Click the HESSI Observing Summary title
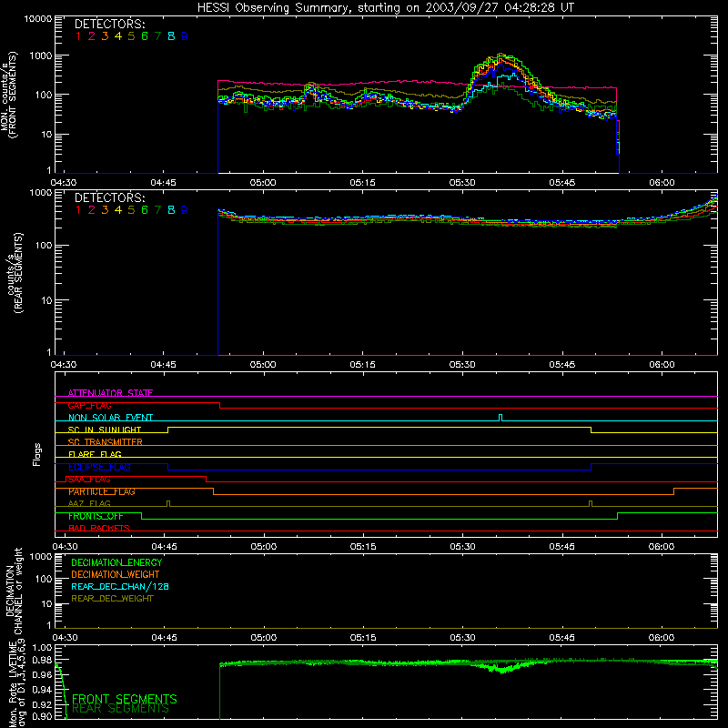This screenshot has width=728, height=728. (385, 8)
